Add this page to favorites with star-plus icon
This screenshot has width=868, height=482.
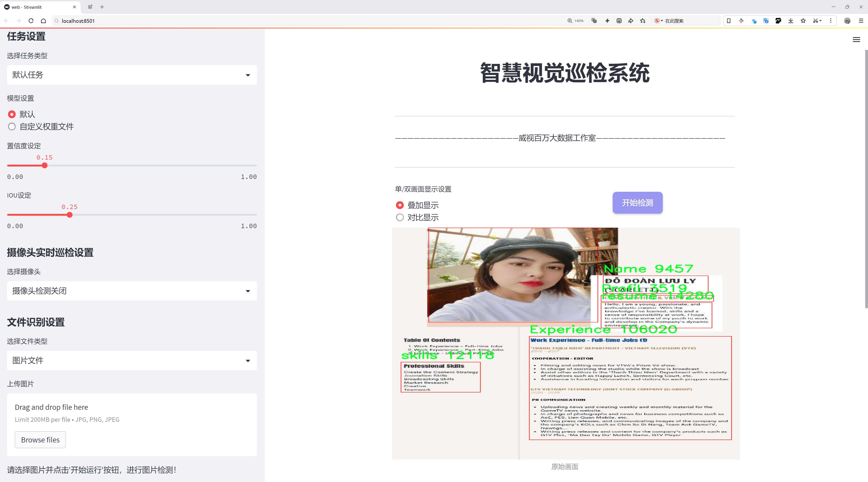point(643,21)
